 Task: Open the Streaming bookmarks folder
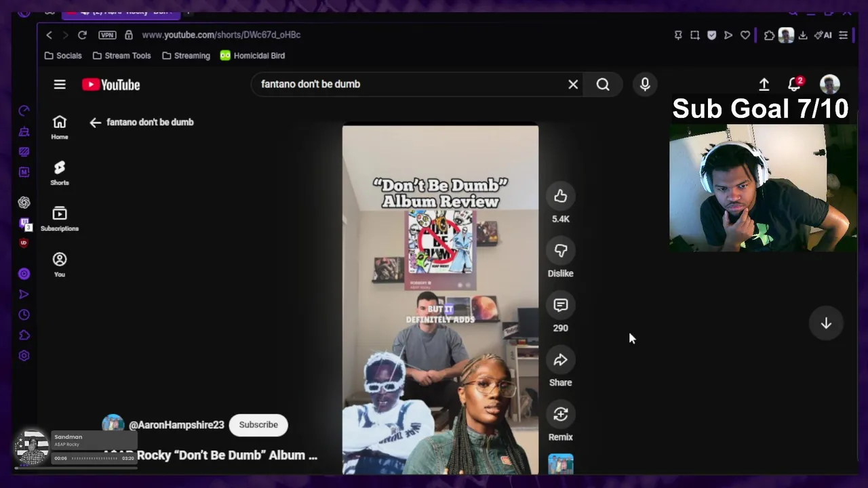[x=186, y=56]
